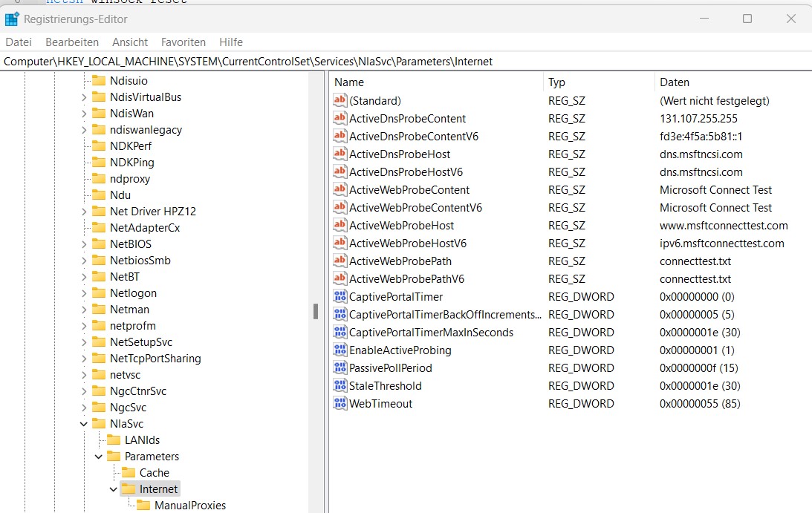Click the ab icon beside ActiveWebProbeHost
Screen dimensions: 812x513
coord(340,225)
